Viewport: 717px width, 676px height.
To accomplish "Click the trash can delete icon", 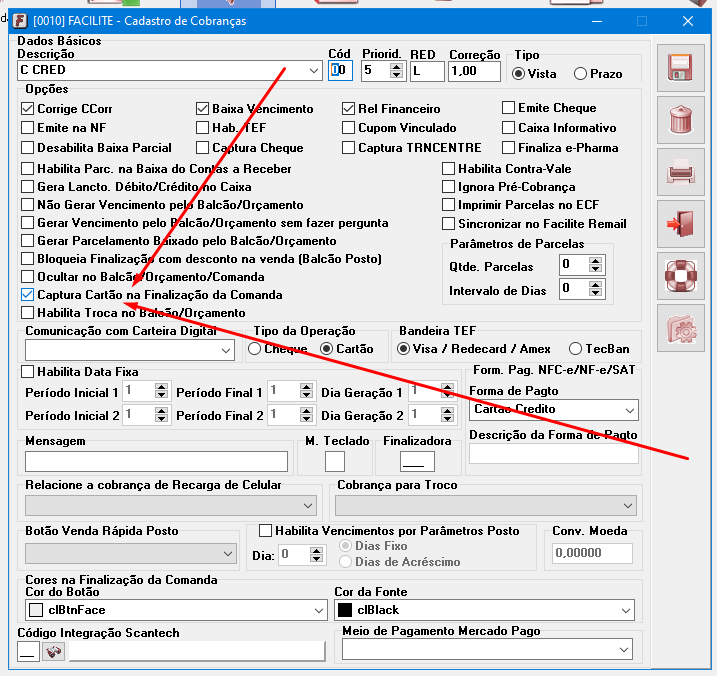I will [680, 120].
